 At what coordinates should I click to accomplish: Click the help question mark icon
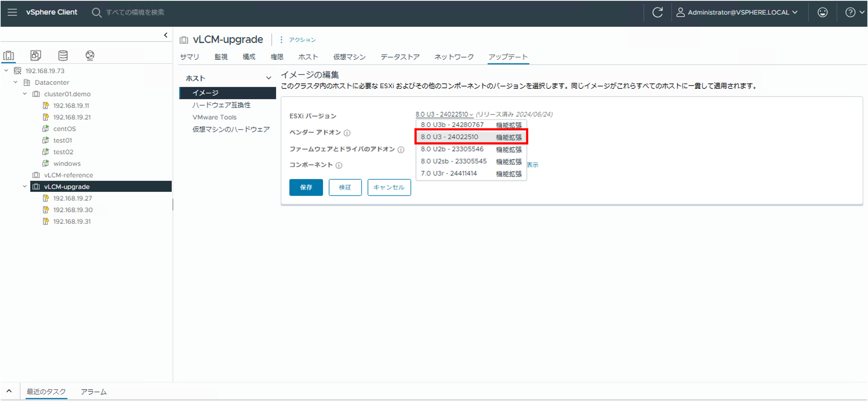click(x=850, y=12)
